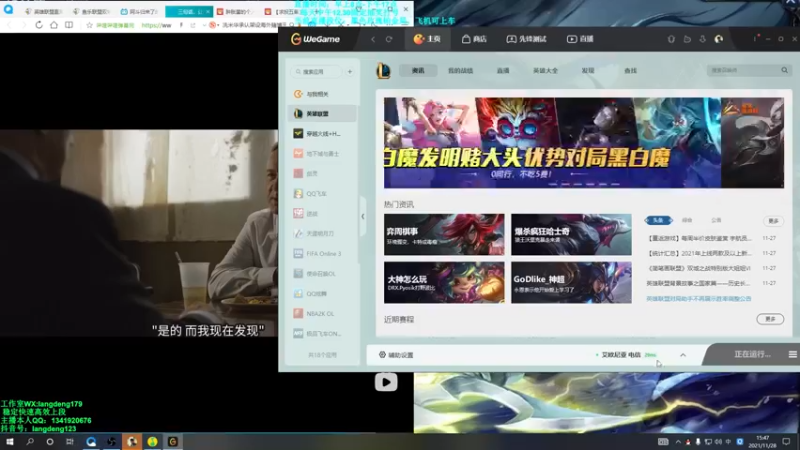Select 穿越火线 game in the sidebar
This screenshot has height=450, width=800.
pyautogui.click(x=322, y=134)
